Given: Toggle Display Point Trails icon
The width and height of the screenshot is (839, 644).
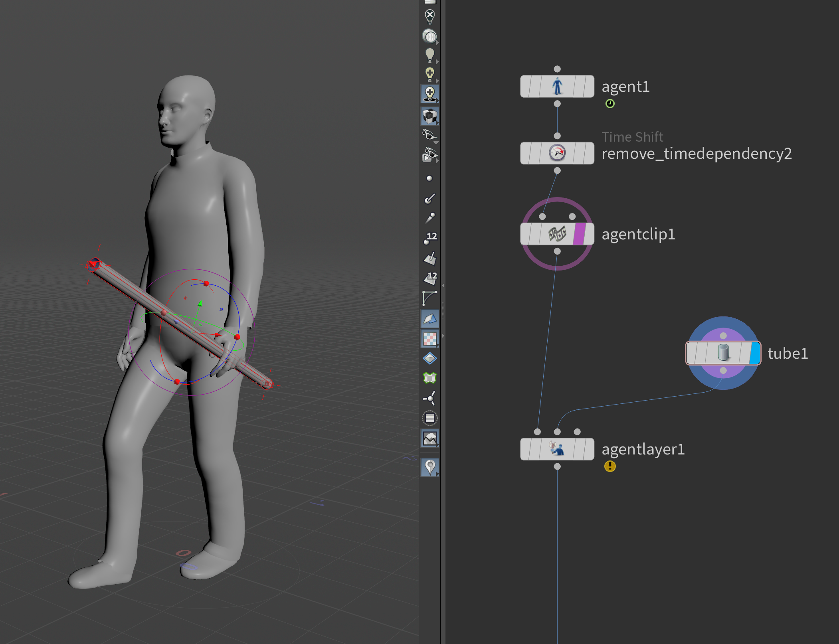Looking at the screenshot, I should [429, 218].
